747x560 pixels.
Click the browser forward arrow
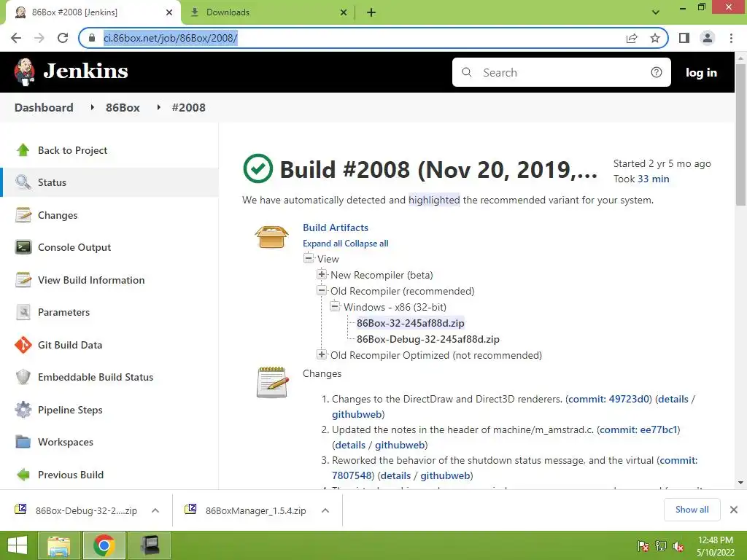[39, 38]
